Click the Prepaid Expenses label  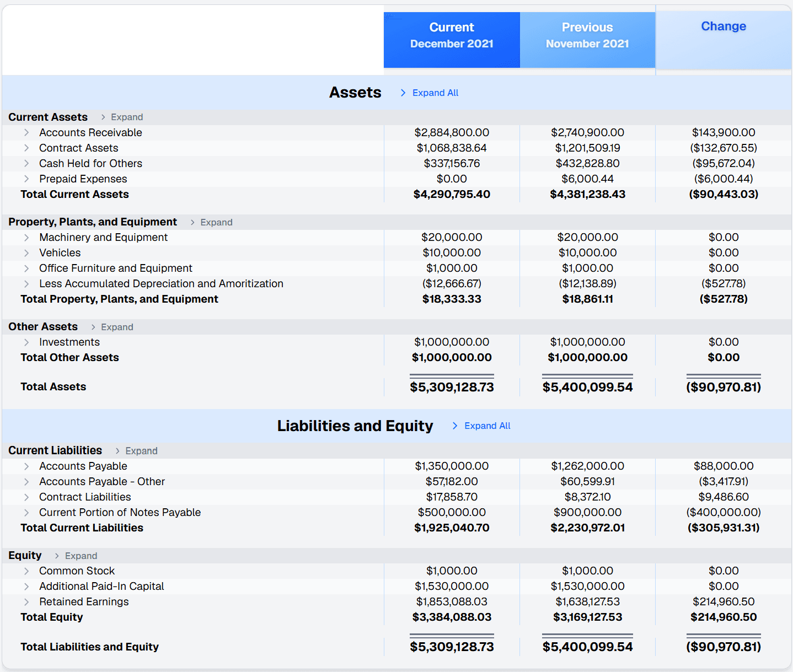point(83,179)
